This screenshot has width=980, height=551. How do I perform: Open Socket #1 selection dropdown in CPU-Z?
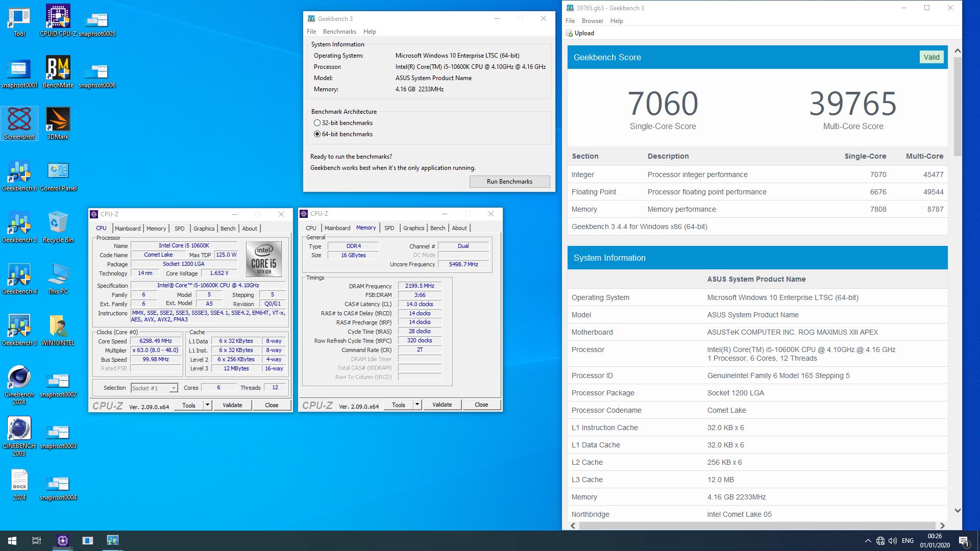pyautogui.click(x=154, y=388)
